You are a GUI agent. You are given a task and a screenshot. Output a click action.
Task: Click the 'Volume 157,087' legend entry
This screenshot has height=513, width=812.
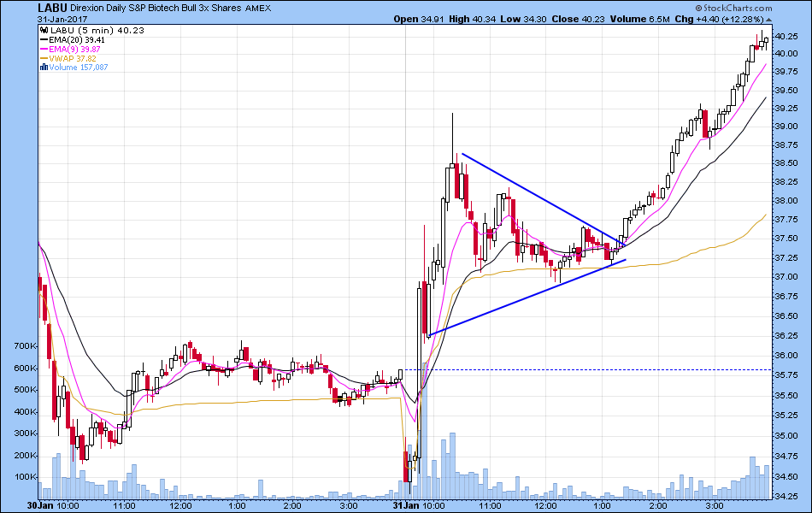click(78, 68)
